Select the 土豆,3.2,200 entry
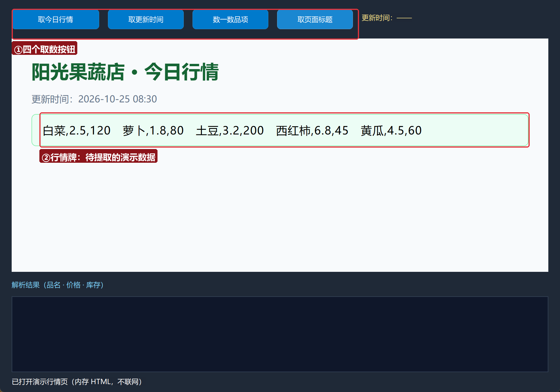 (230, 130)
